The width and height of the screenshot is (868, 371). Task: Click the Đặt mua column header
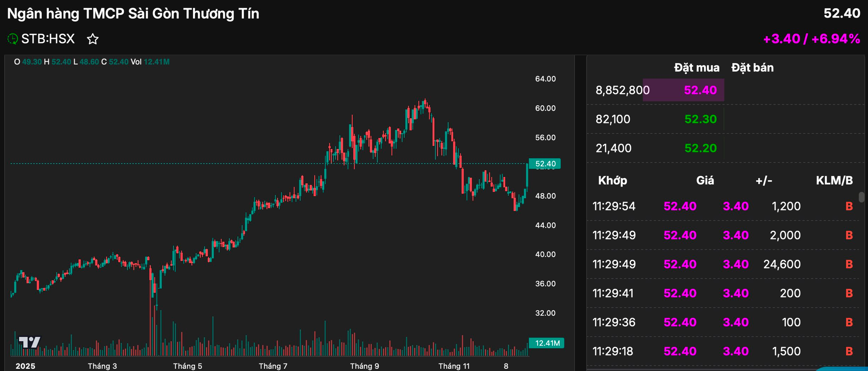pyautogui.click(x=696, y=67)
